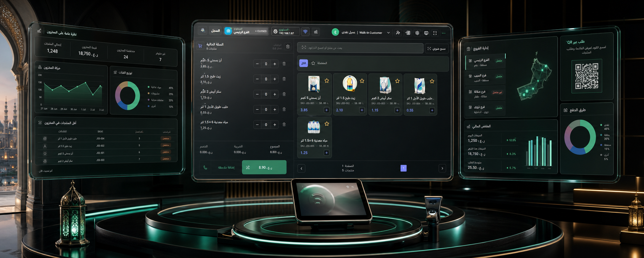Decrease quantity of أرز بسمتي in the cart
The height and width of the screenshot is (258, 644).
257,64
